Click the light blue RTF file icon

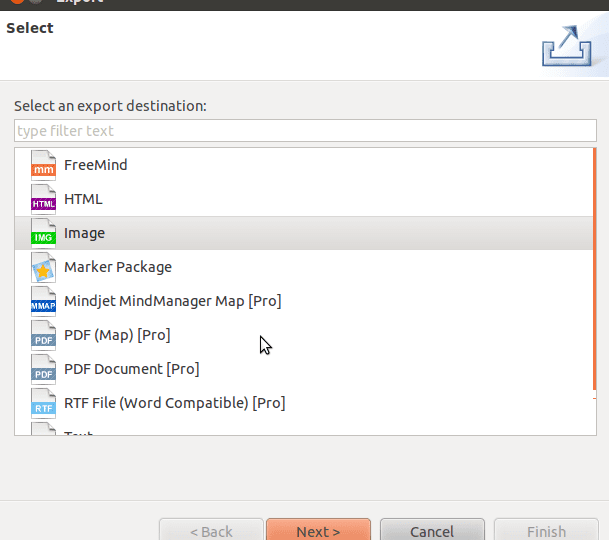click(x=43, y=403)
